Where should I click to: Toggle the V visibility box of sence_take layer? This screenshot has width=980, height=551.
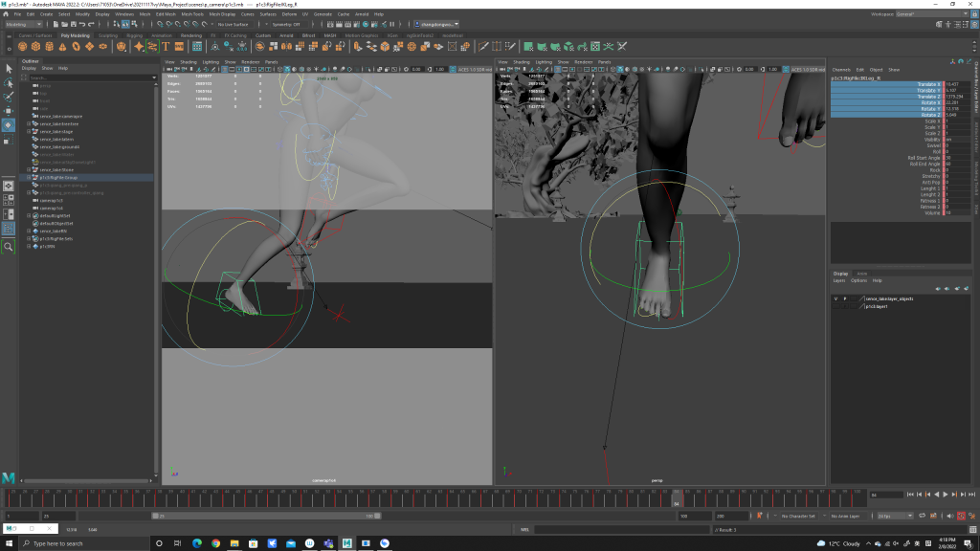point(835,298)
